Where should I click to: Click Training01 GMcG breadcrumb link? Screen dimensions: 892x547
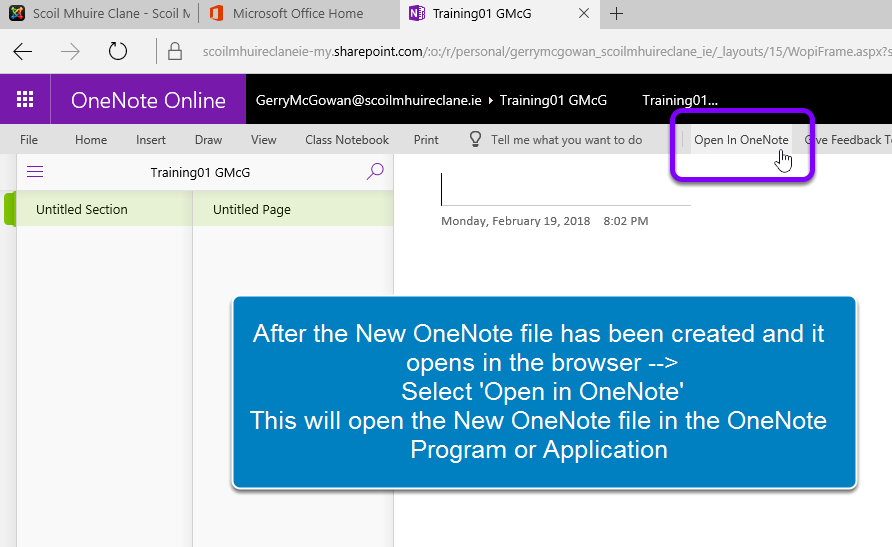553,101
